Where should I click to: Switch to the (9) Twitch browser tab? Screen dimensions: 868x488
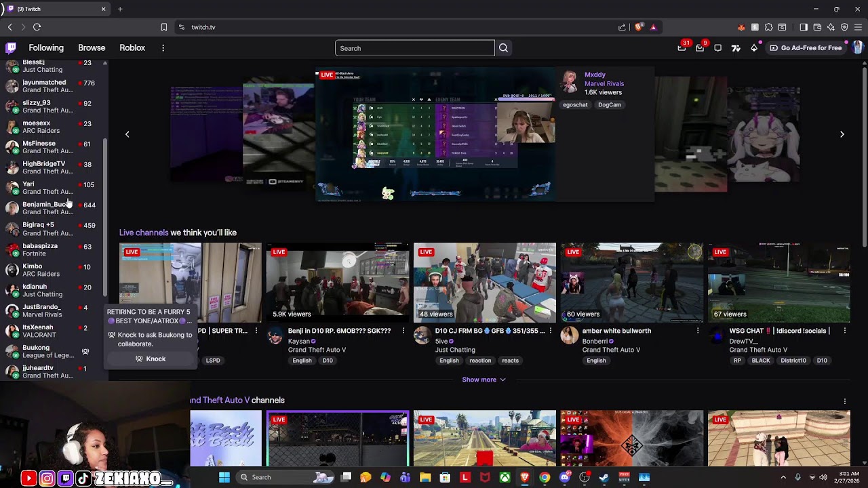57,9
